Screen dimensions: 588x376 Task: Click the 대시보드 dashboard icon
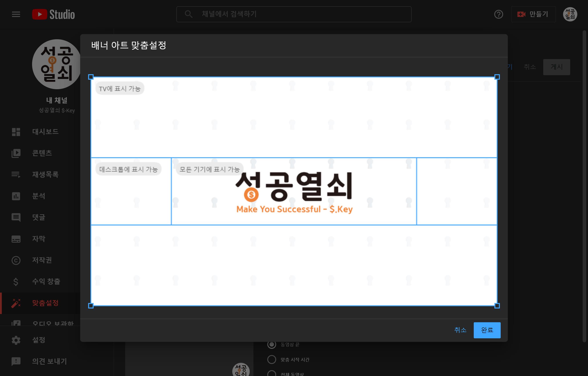pos(16,132)
